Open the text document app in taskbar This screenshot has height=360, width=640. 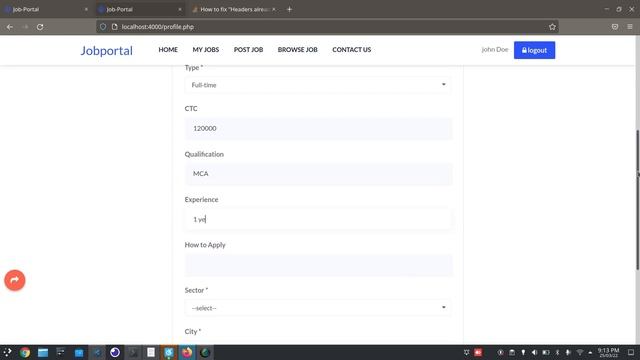pyautogui.click(x=151, y=352)
